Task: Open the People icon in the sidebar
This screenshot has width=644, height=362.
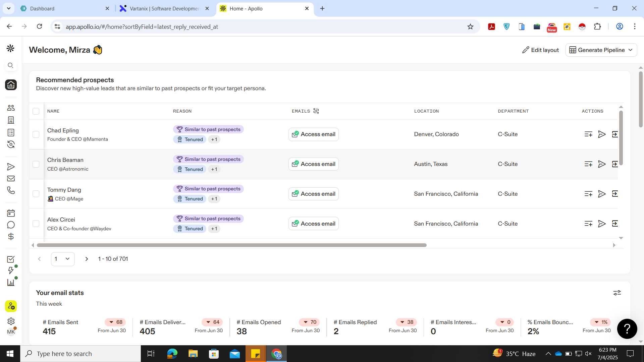Action: point(11,108)
